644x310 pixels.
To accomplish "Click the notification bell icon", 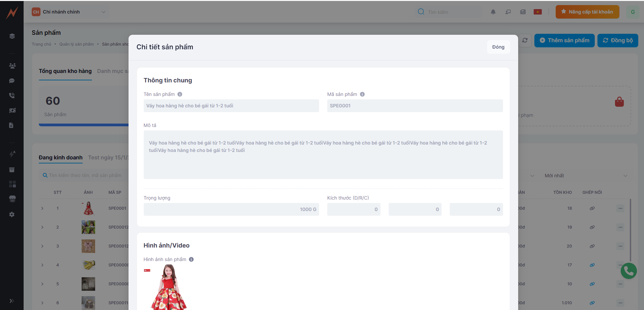I will pos(493,12).
